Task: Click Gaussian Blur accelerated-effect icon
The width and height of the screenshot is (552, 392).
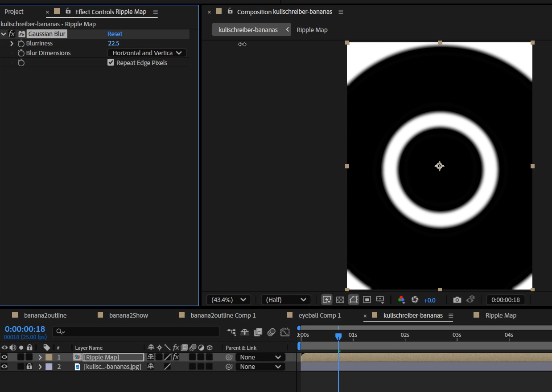Action: point(21,34)
